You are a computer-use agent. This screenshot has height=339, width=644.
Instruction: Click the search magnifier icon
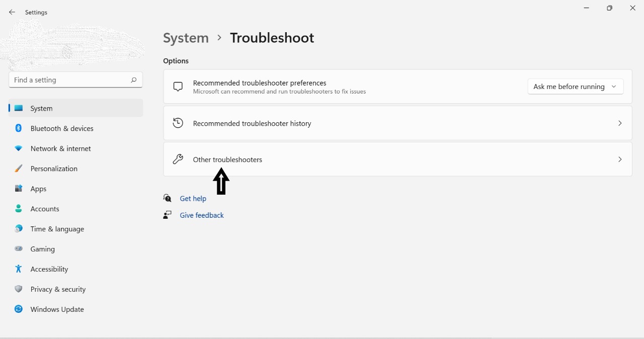coord(133,80)
